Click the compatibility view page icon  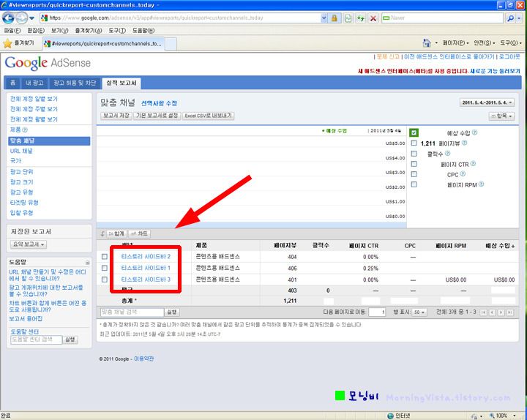pyautogui.click(x=348, y=18)
